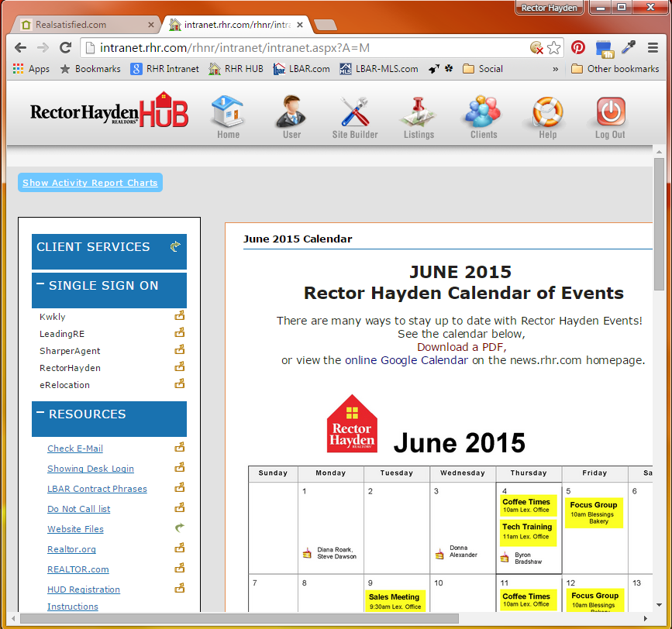
Task: Select the intranet.rhr.com tab
Action: pyautogui.click(x=236, y=25)
